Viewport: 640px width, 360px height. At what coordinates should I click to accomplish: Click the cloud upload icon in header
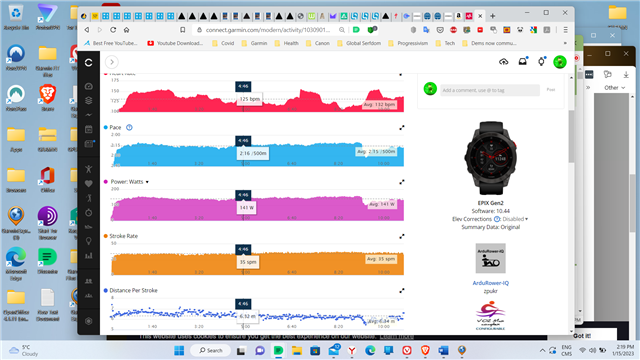pos(504,62)
